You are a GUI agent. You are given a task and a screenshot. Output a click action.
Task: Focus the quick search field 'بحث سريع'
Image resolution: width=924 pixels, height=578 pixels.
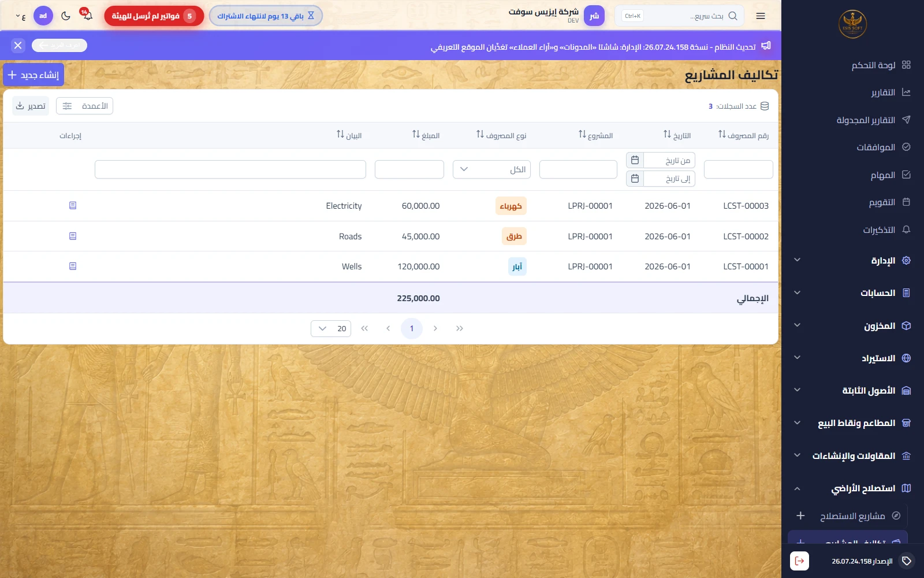point(680,16)
